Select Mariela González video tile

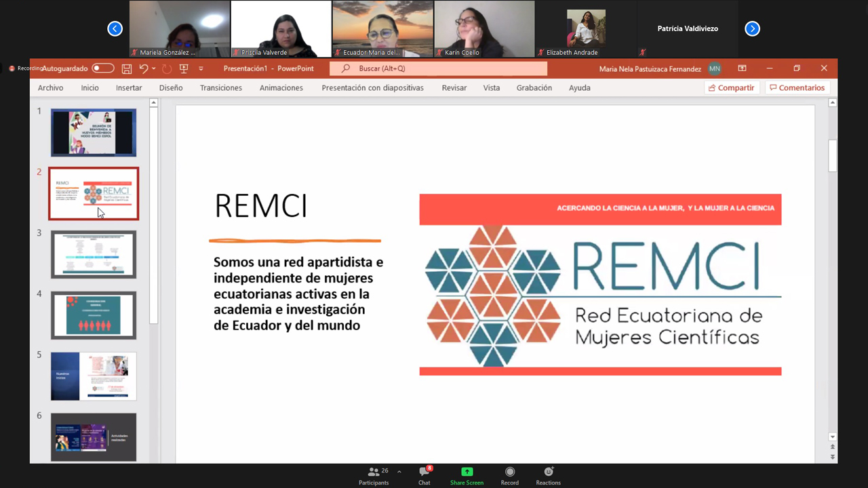point(180,28)
